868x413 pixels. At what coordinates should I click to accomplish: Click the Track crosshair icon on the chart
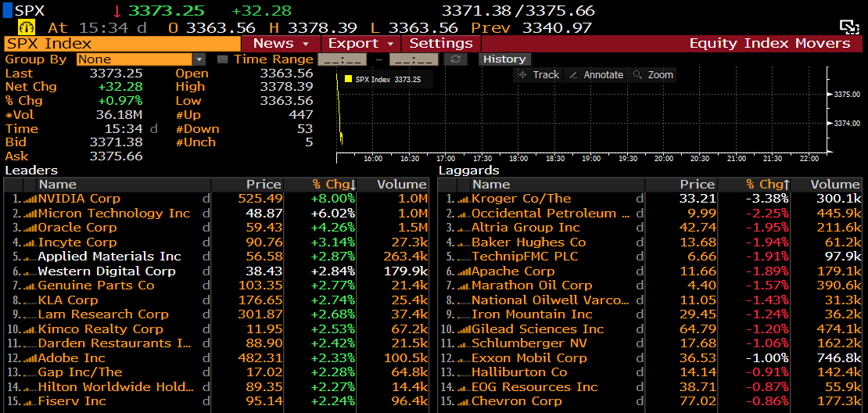[x=522, y=75]
